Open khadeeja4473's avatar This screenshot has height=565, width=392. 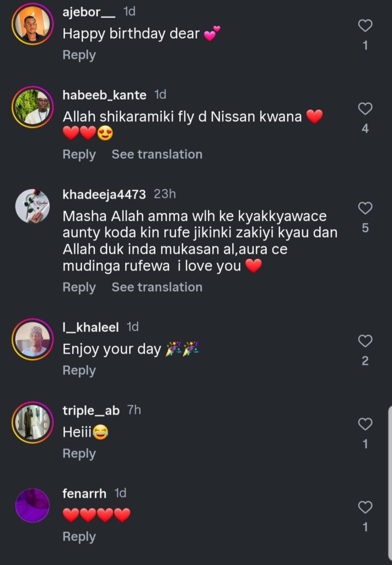33,206
